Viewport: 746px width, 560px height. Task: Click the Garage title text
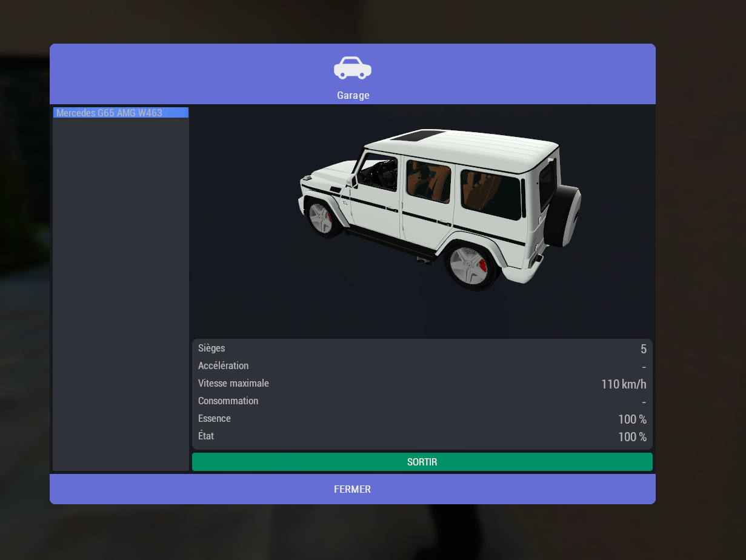click(x=353, y=96)
